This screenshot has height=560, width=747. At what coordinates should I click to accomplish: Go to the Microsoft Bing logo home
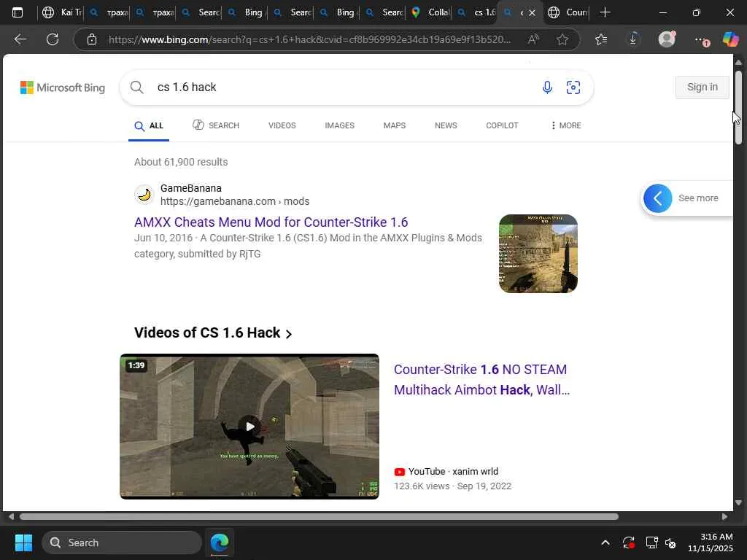coord(63,87)
